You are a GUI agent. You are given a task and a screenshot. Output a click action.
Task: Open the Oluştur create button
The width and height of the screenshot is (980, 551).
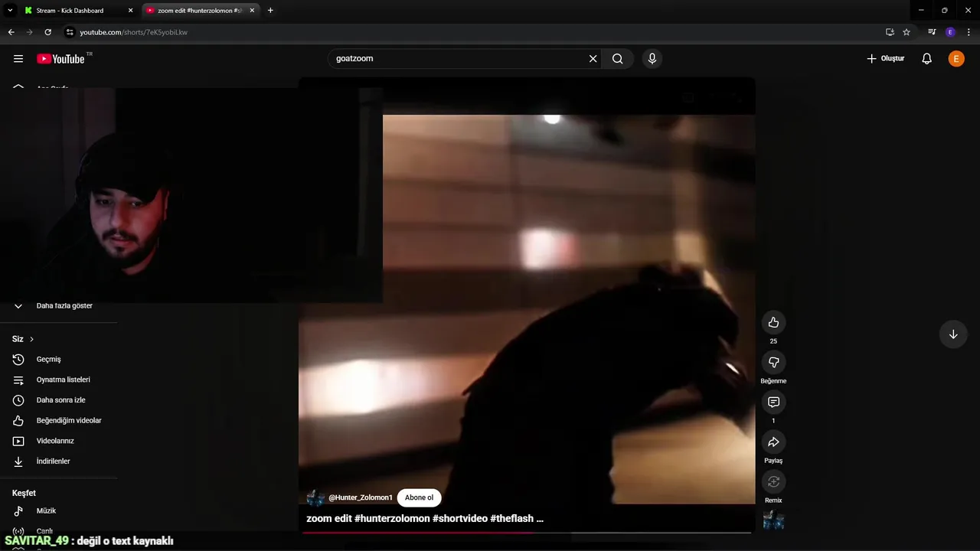886,59
